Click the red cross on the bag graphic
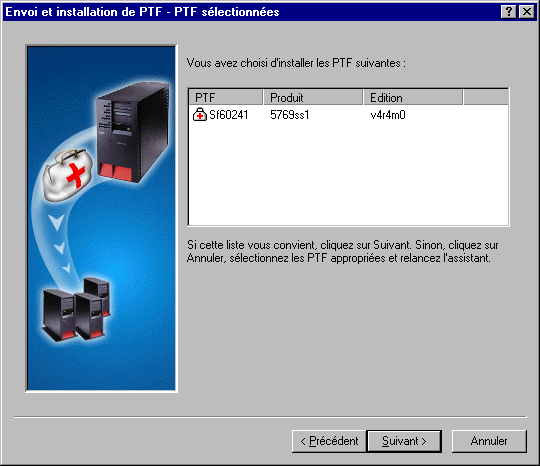The width and height of the screenshot is (540, 466). 76,175
